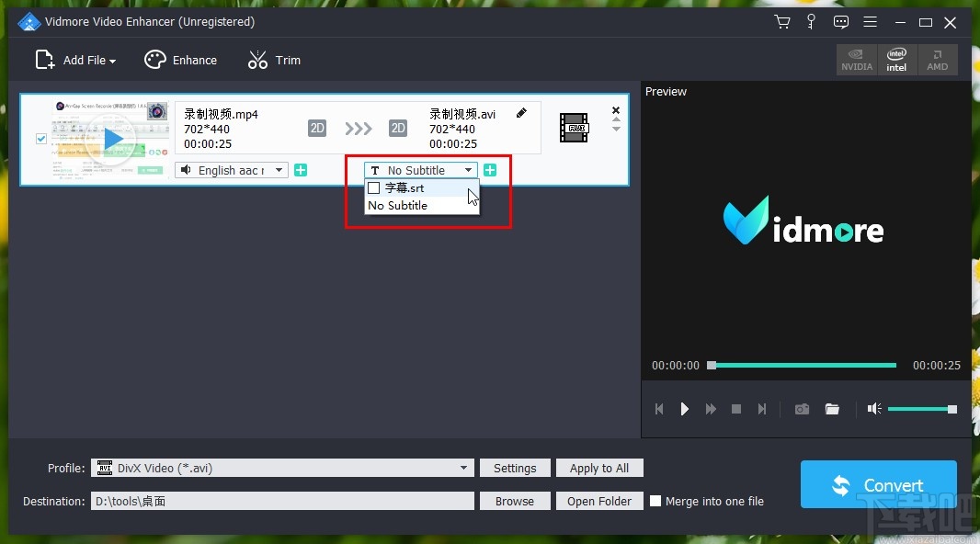The image size is (980, 544).
Task: Click the 录制视频.avi output name
Action: 462,114
